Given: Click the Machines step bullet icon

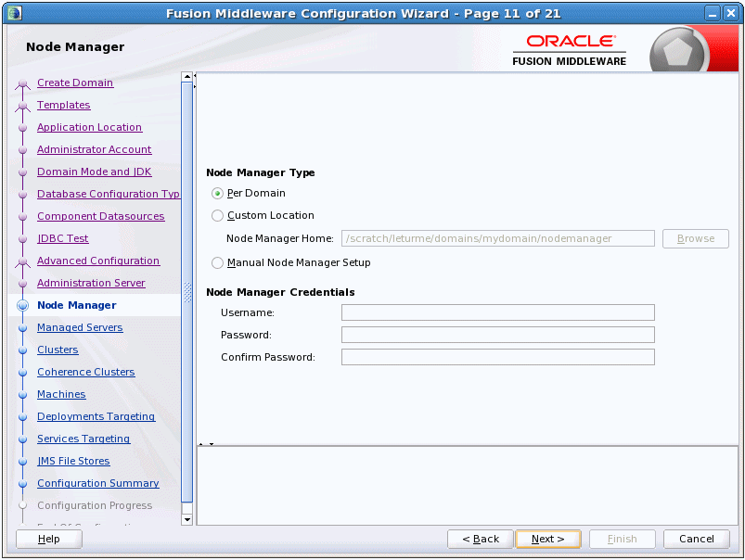Looking at the screenshot, I should tap(22, 395).
